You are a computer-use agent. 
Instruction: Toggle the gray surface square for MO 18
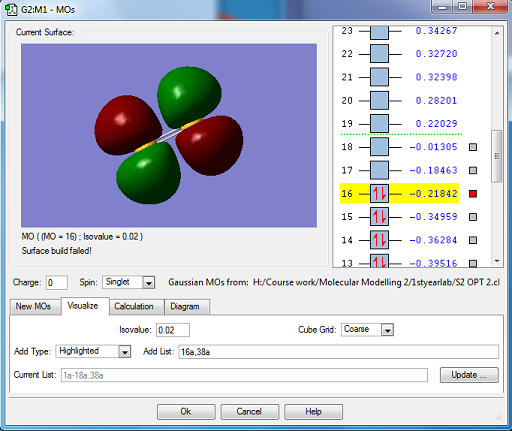click(x=473, y=147)
